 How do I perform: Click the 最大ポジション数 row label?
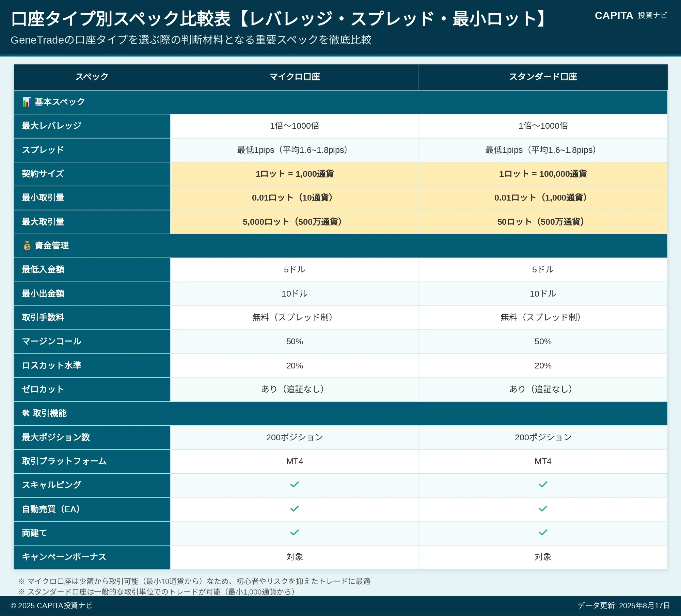(x=92, y=438)
